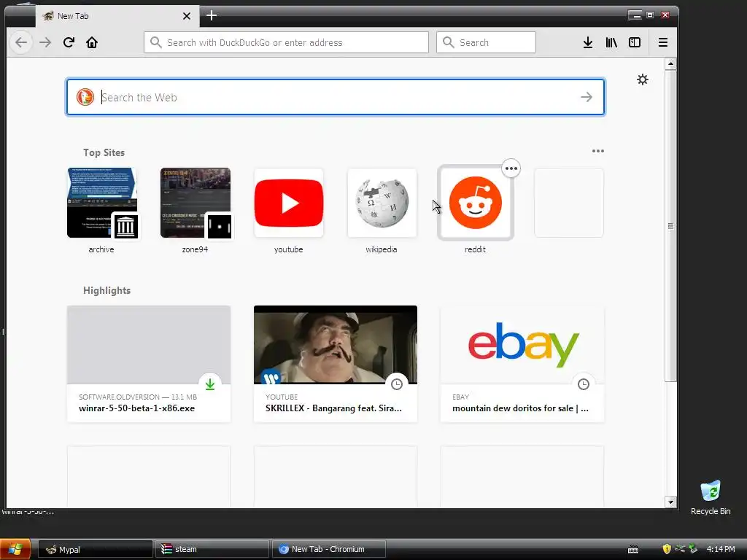This screenshot has width=747, height=560.
Task: Open the mountain dew doritos ebay highlight
Action: 522,364
